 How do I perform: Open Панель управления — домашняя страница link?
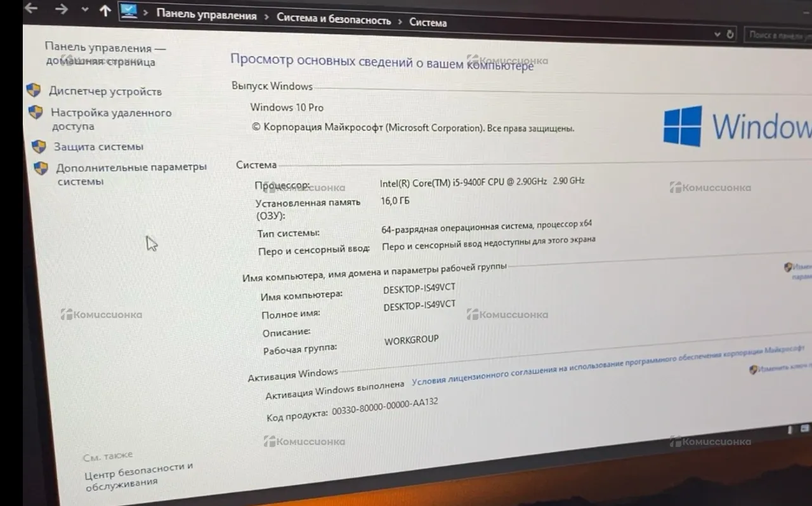[x=105, y=55]
